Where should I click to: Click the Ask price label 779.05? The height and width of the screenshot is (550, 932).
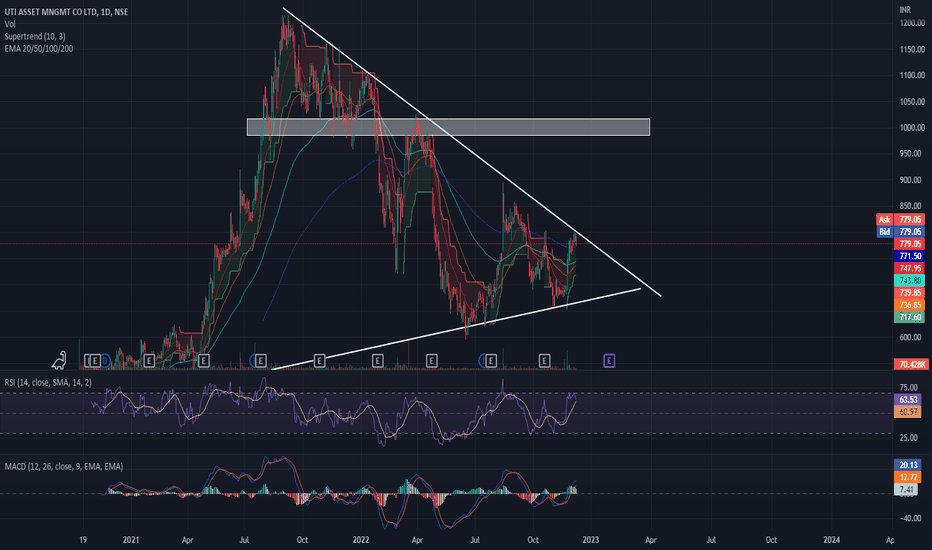(x=900, y=219)
